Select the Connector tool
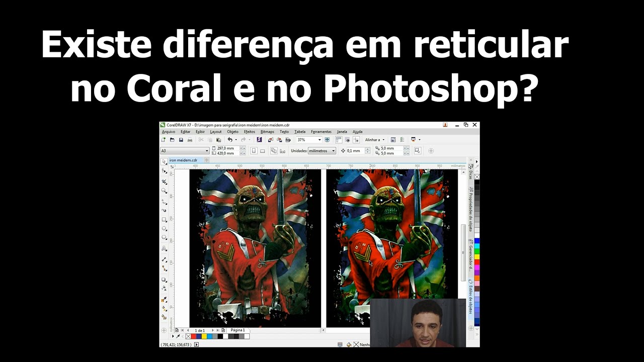 coord(164,268)
